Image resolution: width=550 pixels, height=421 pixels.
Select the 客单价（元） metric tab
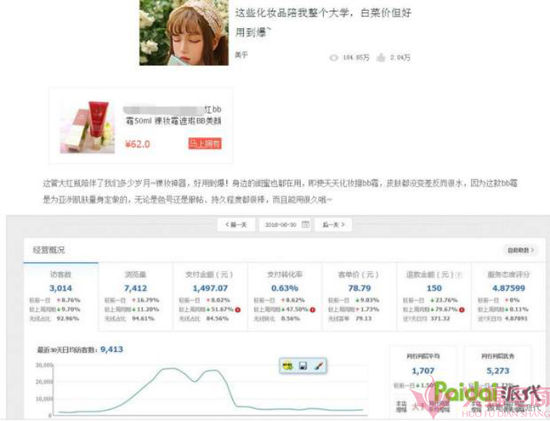coord(359,296)
